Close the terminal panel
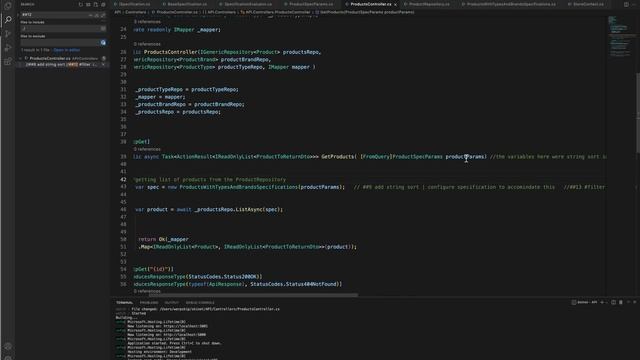 point(635,302)
